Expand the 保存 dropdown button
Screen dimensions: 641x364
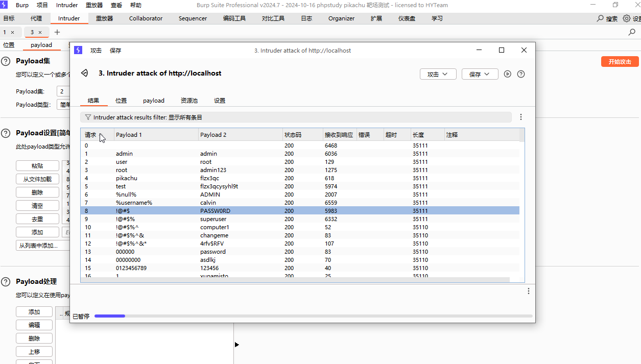click(480, 74)
